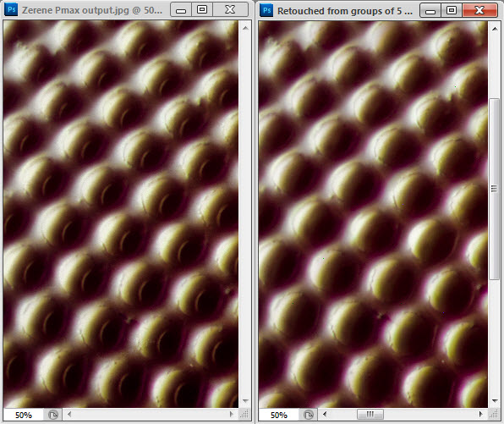Image resolution: width=504 pixels, height=424 pixels.
Task: Maximize the Retouched from groups window
Action: tap(452, 10)
